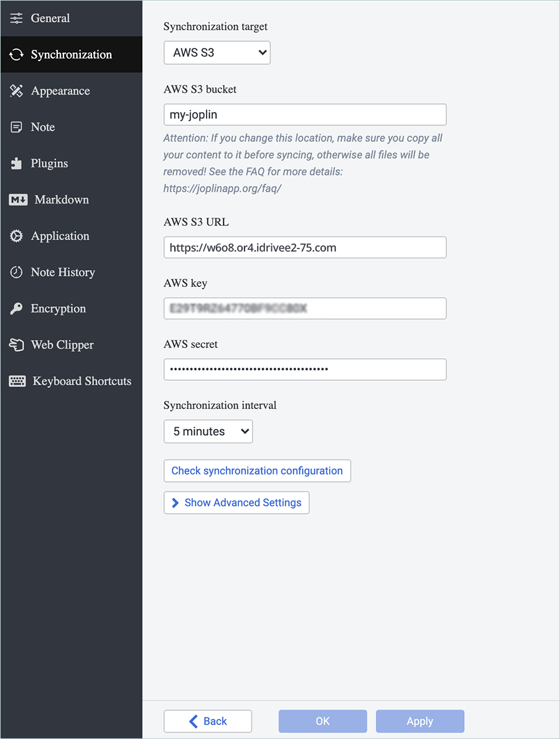
Task: Click the Plugins puzzle piece icon
Action: (x=16, y=164)
